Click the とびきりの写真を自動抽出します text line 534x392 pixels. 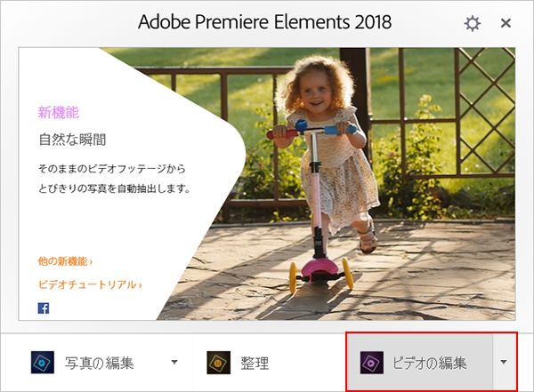click(x=114, y=188)
